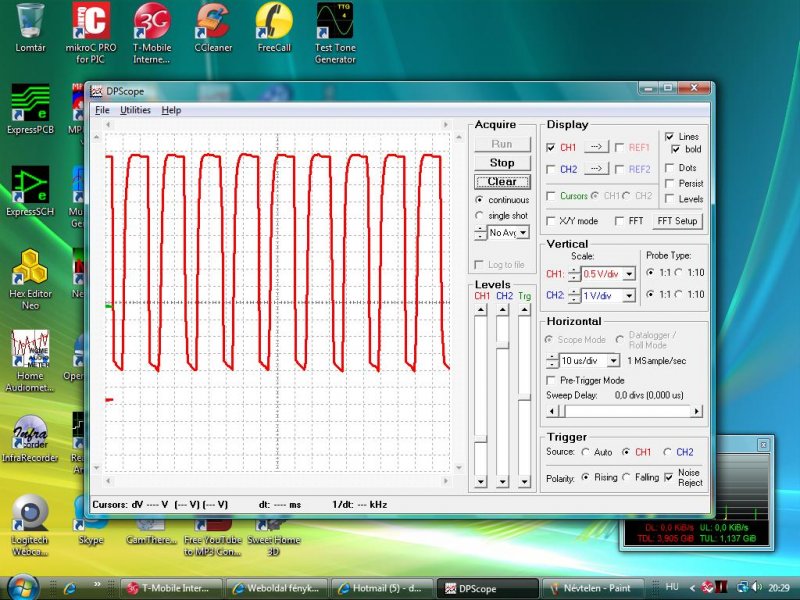The width and height of the screenshot is (800, 600).
Task: Open T-Mobile Internet desktop shortcut
Action: tap(152, 33)
